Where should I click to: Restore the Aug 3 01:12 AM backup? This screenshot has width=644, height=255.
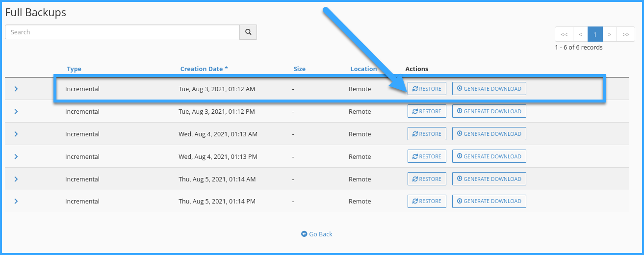coord(427,89)
